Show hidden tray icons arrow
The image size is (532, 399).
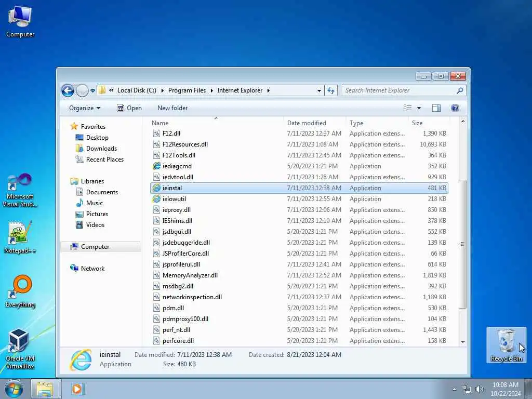click(454, 389)
